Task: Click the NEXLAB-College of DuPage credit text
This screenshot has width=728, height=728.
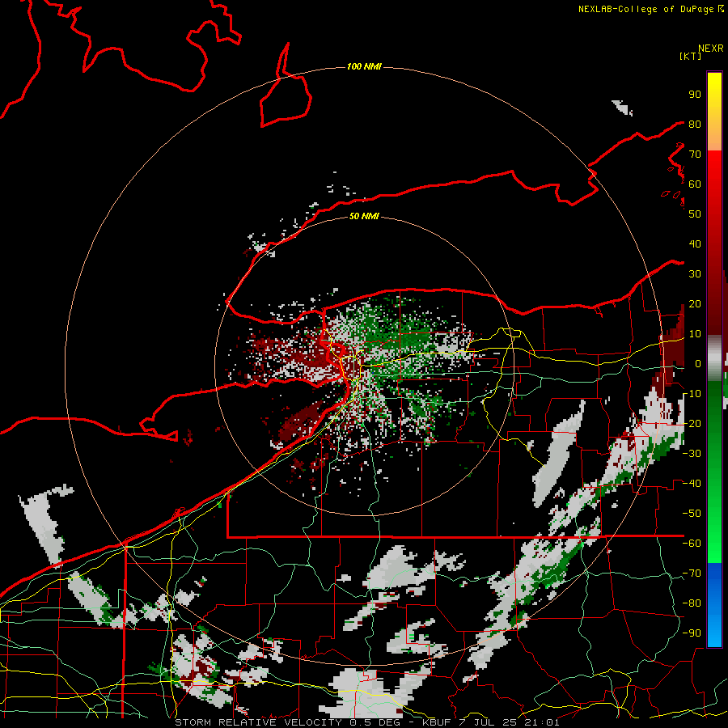Action: (645, 9)
